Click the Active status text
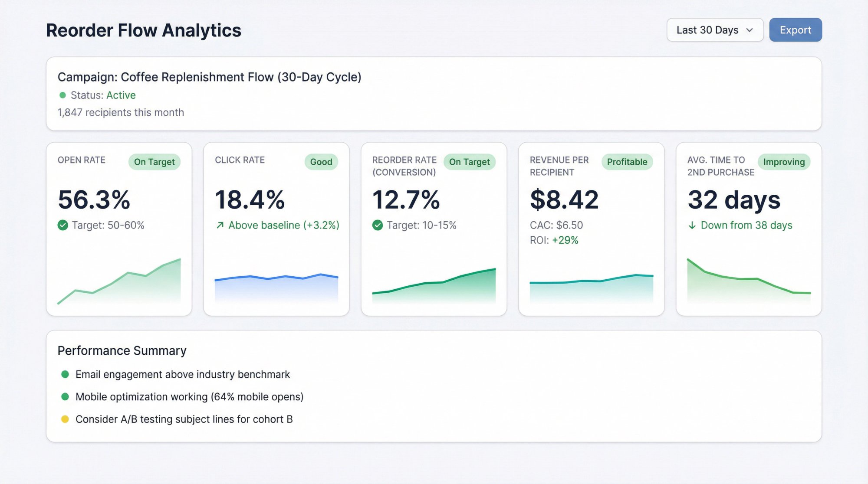Screen dimensions: 868x484 [x=121, y=95]
